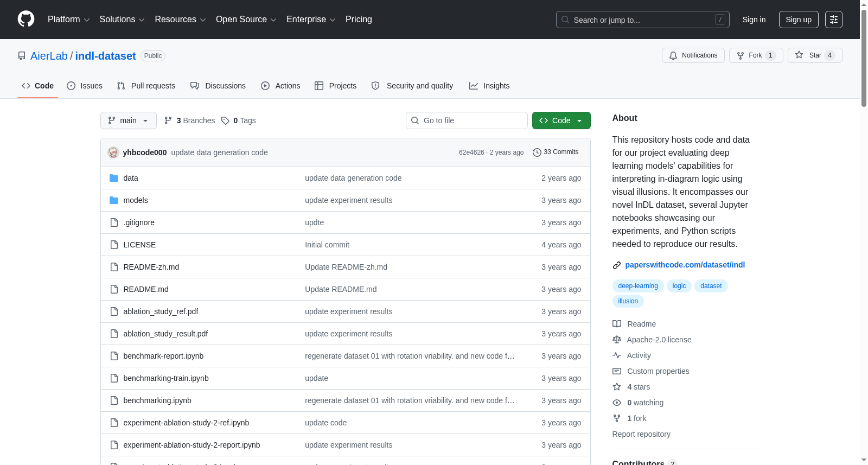Open the Discussions tab
The image size is (868, 465).
point(218,86)
